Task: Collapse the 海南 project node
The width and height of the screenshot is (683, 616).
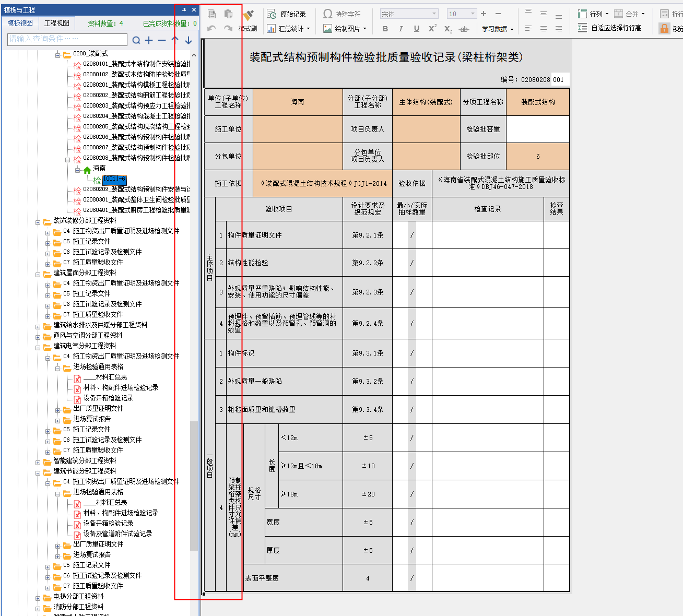Action: (x=77, y=170)
